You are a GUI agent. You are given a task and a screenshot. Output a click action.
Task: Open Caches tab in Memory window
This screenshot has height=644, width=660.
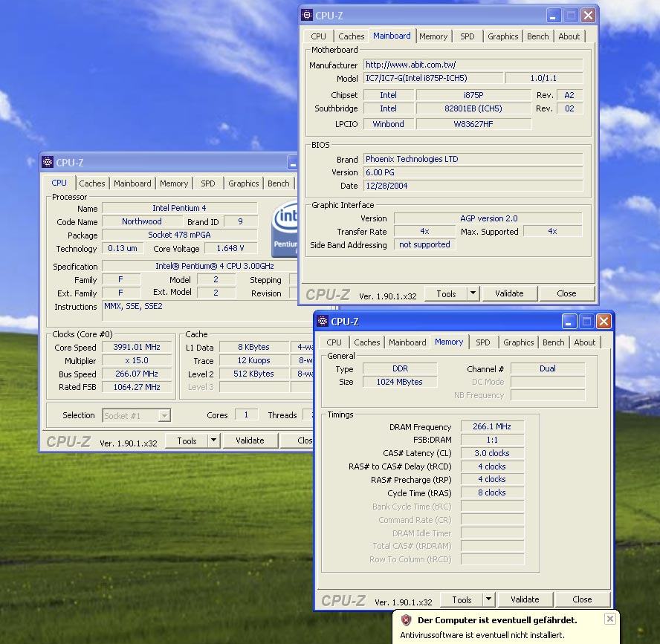point(366,342)
